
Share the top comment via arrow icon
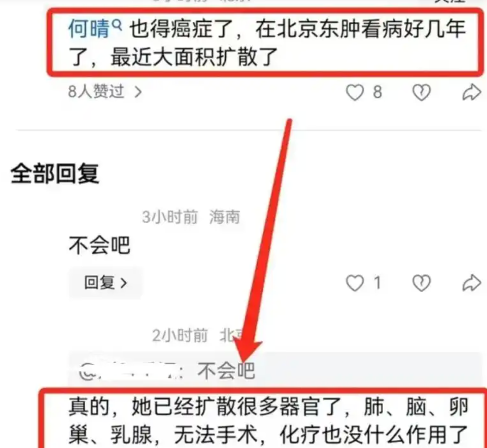pyautogui.click(x=471, y=92)
